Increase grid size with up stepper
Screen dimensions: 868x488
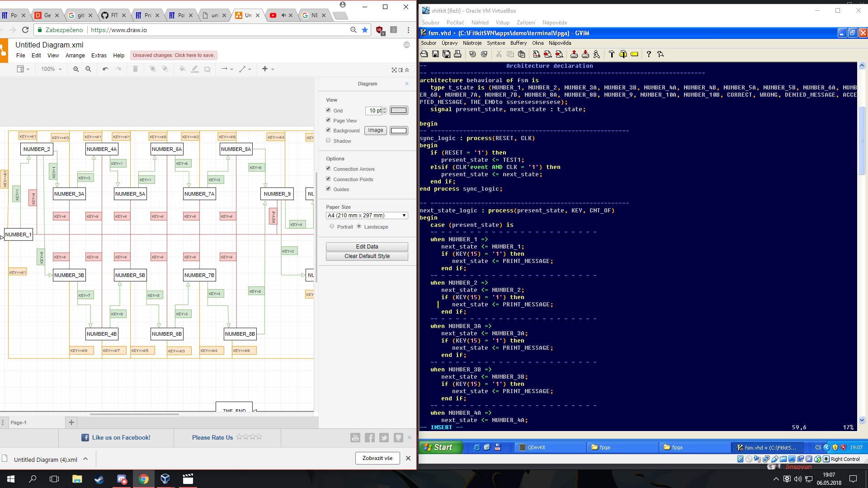point(385,108)
